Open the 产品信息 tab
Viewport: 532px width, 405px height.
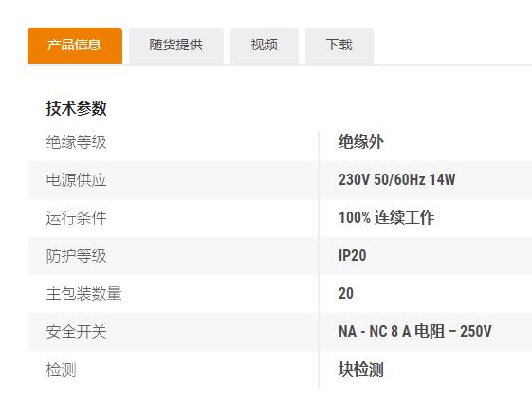(x=75, y=46)
